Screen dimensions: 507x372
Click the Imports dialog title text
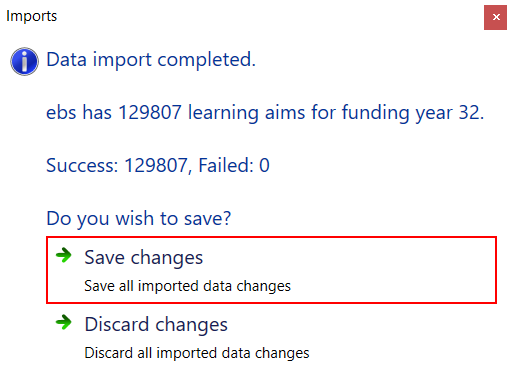point(32,16)
